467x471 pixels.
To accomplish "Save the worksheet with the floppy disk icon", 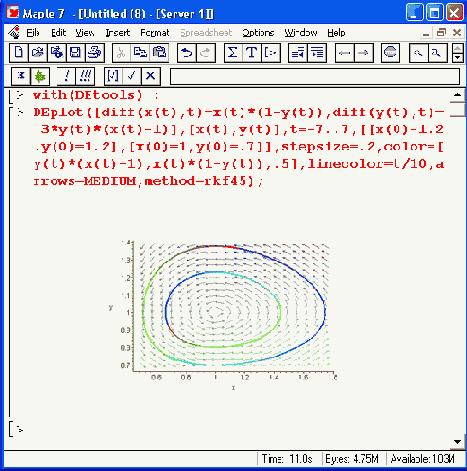I will pos(75,53).
